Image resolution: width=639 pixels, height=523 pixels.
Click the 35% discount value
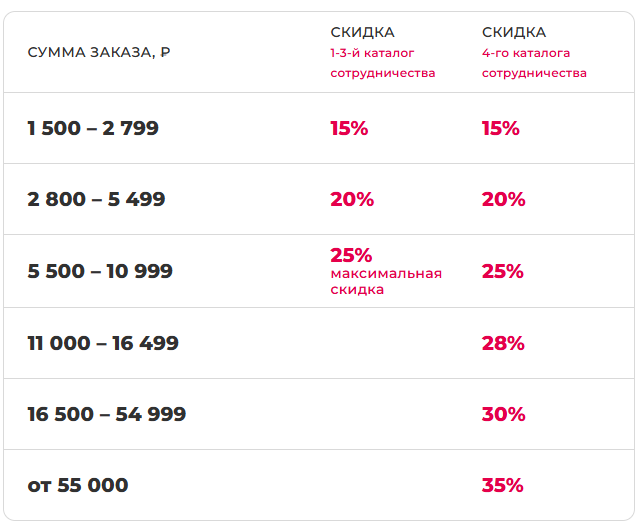pos(503,485)
